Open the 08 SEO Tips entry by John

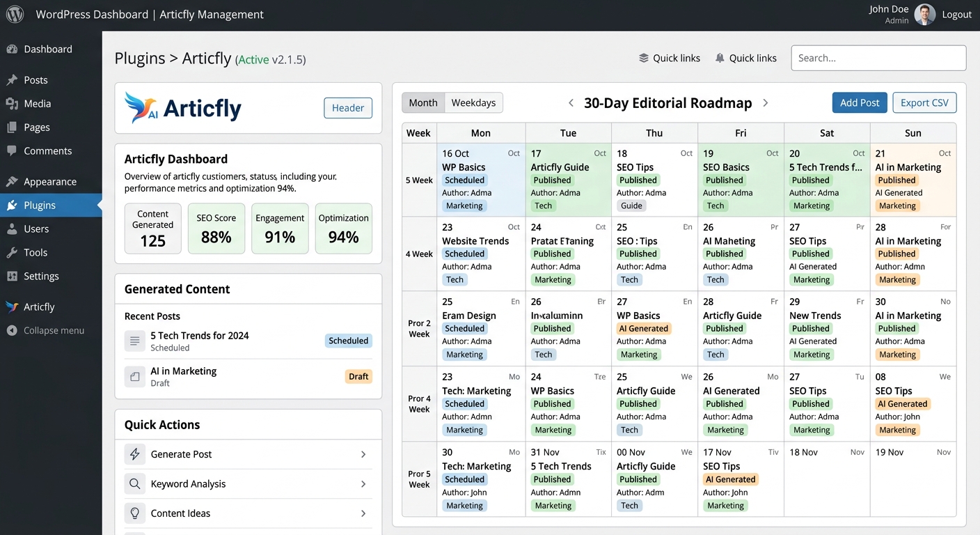(x=913, y=403)
